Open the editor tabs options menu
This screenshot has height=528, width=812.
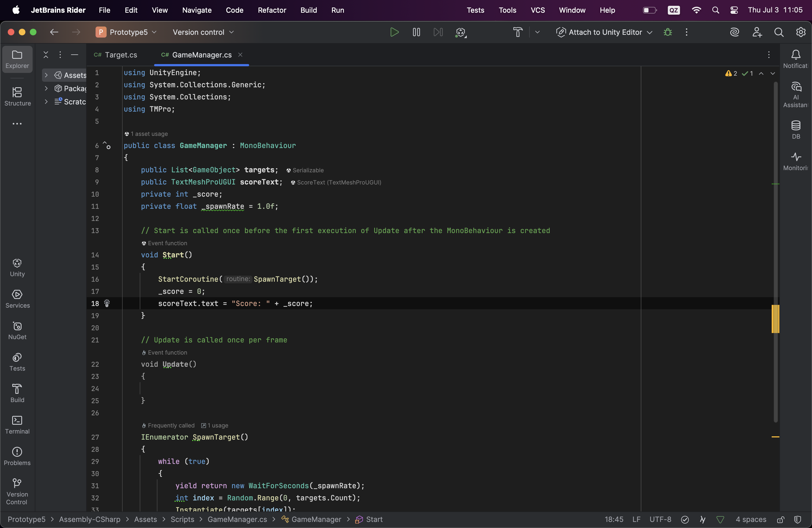coord(769,55)
